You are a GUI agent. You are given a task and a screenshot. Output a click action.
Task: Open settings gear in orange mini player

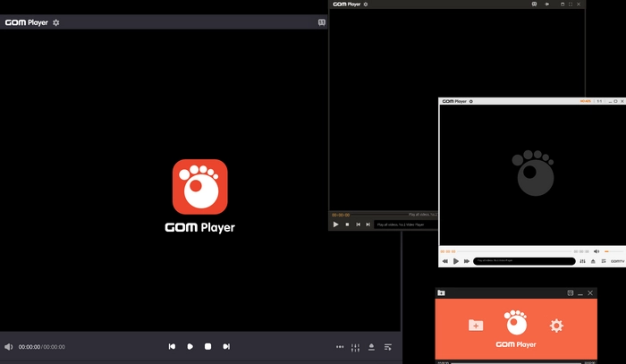coord(556,326)
